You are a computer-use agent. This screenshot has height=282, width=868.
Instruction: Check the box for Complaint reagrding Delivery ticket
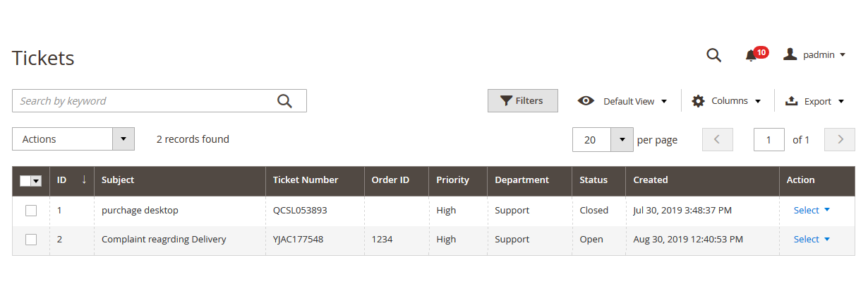pyautogui.click(x=31, y=240)
